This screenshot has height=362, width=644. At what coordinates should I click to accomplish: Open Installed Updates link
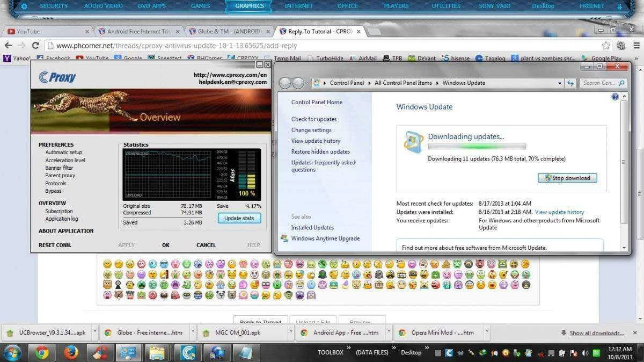[x=312, y=228]
